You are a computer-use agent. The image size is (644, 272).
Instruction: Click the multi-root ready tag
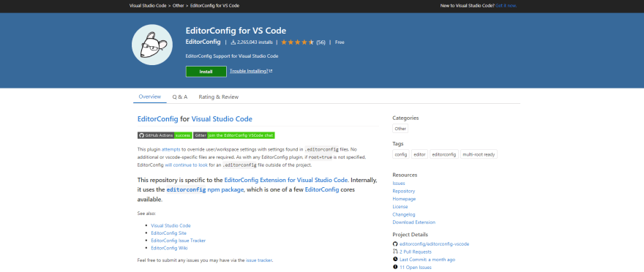click(479, 154)
